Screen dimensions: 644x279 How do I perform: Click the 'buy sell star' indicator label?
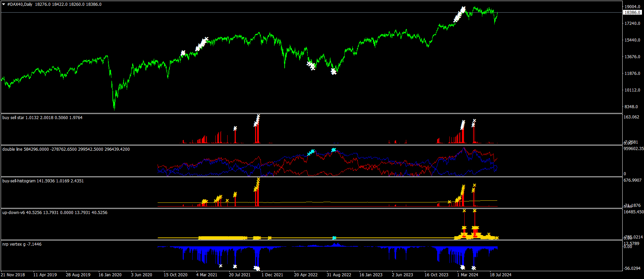13,118
